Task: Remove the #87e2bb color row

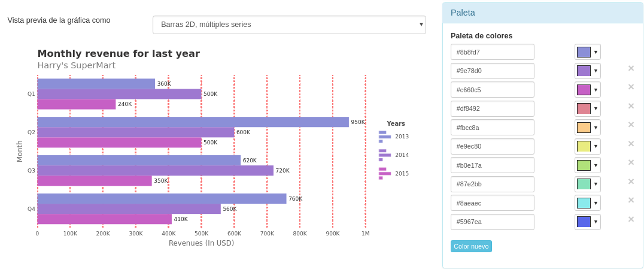Action: [x=631, y=182]
